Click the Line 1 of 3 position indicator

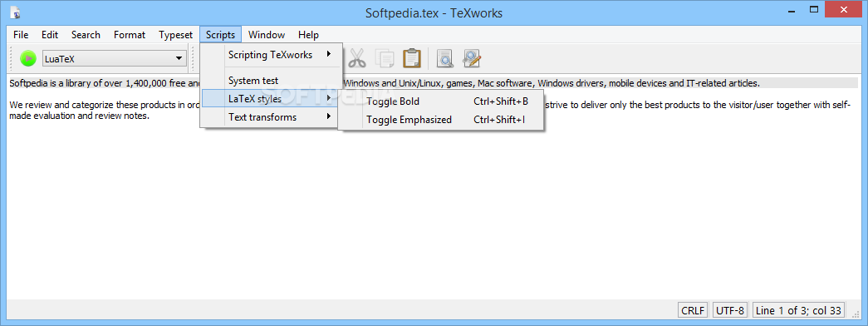coord(798,310)
